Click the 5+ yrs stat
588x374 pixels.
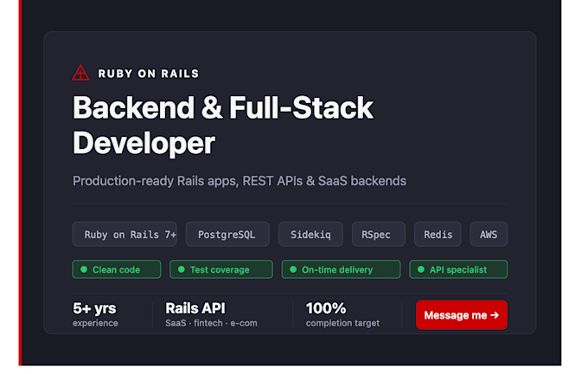[x=94, y=308]
